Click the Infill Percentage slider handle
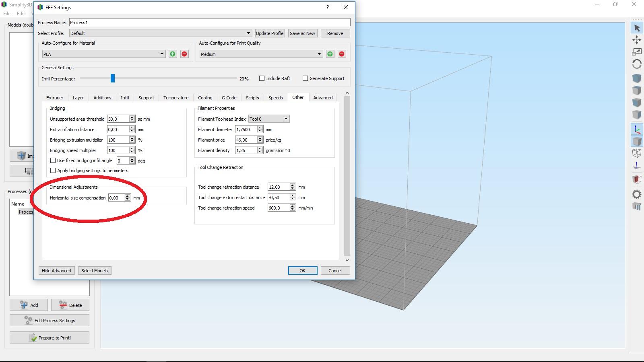 [x=113, y=78]
